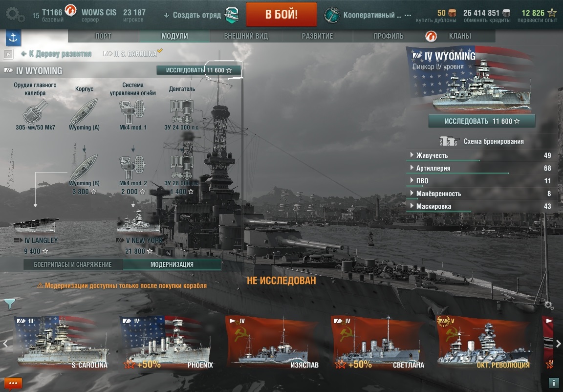Image resolution: width=563 pixels, height=392 pixels.
Task: Open carousel settings gear above ship list
Action: click(549, 305)
